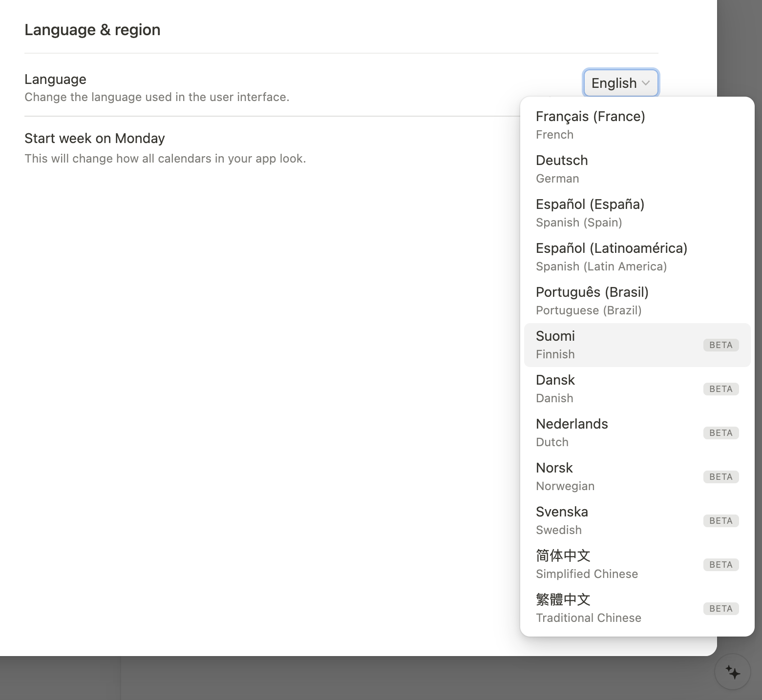The width and height of the screenshot is (762, 700).
Task: Select Français (France) language option
Action: [x=637, y=125]
